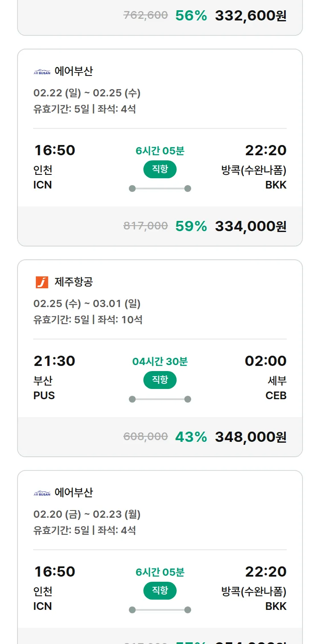Open the 에어부산 name on the 02.22 card
The image size is (320, 644).
[74, 71]
